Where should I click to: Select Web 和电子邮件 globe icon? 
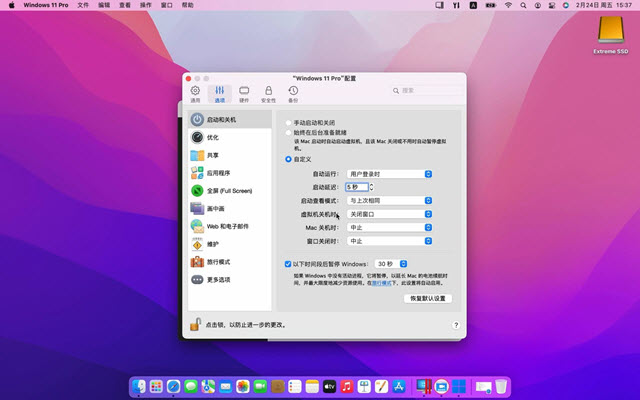pos(197,226)
